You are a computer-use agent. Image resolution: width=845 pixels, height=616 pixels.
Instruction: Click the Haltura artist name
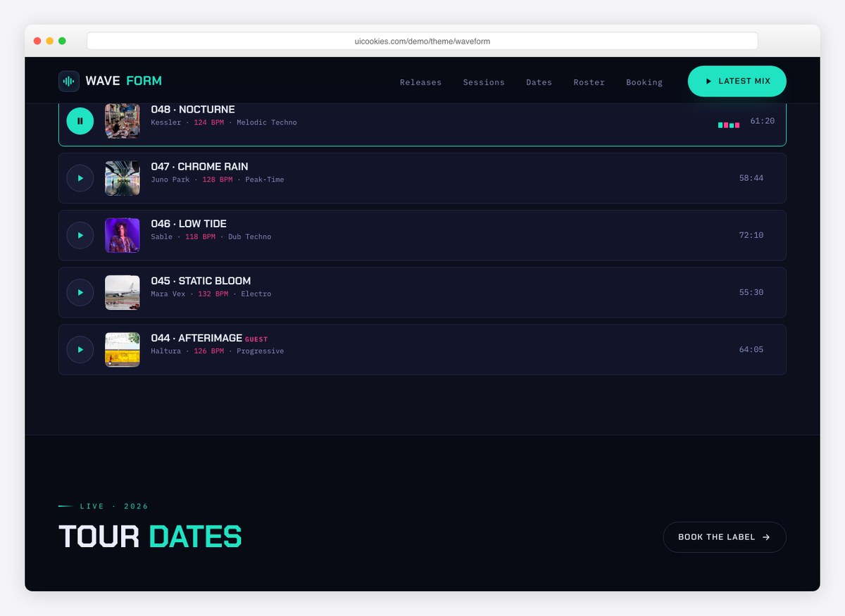coord(166,351)
